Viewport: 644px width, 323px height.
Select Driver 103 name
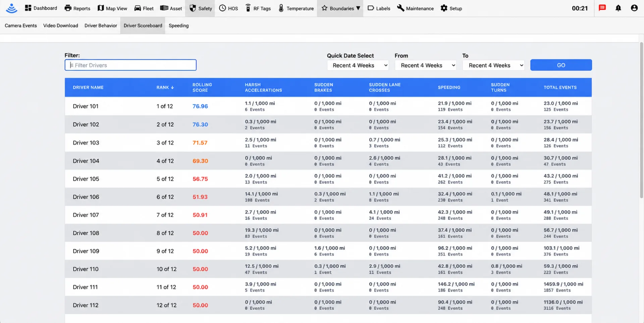(86, 143)
